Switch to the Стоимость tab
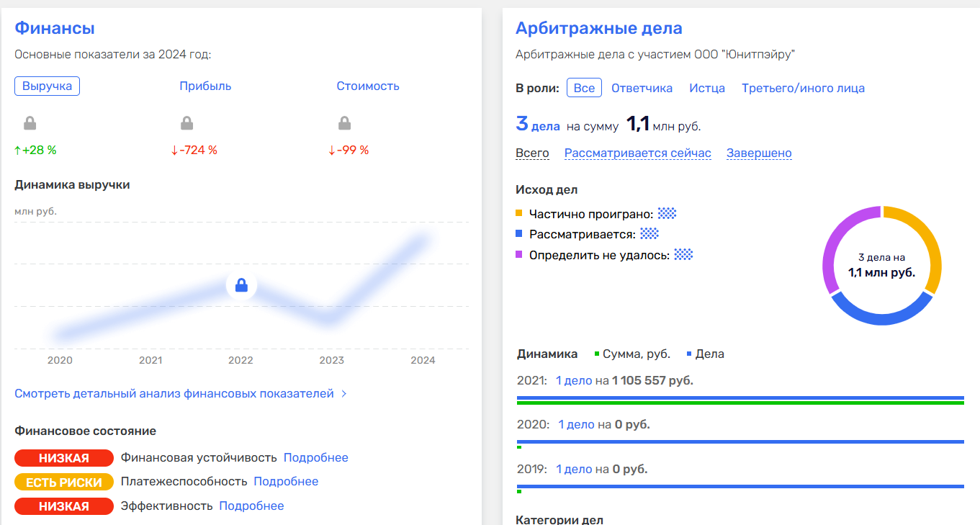The image size is (980, 525). coord(367,85)
